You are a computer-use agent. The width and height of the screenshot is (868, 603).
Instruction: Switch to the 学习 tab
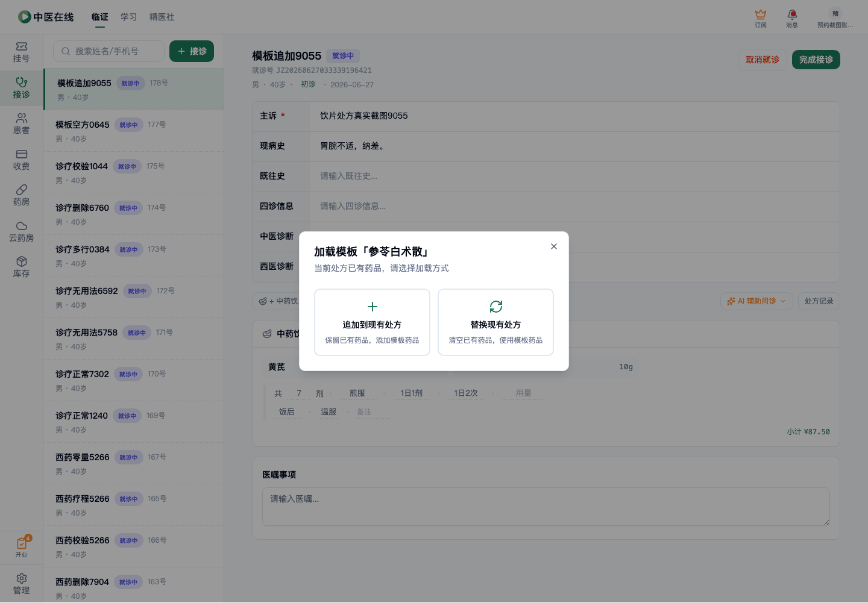coord(129,17)
